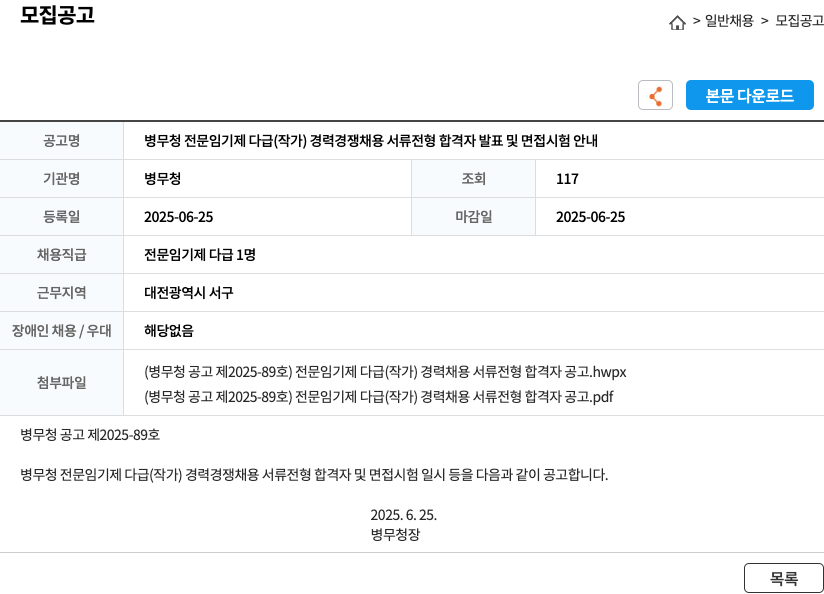The image size is (824, 594).
Task: Return to list with 목록 button
Action: click(784, 578)
